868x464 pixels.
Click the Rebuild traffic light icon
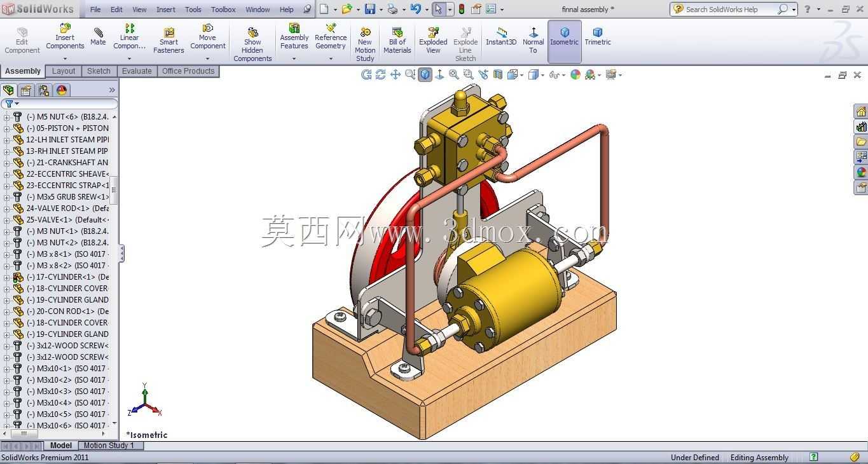pos(462,9)
